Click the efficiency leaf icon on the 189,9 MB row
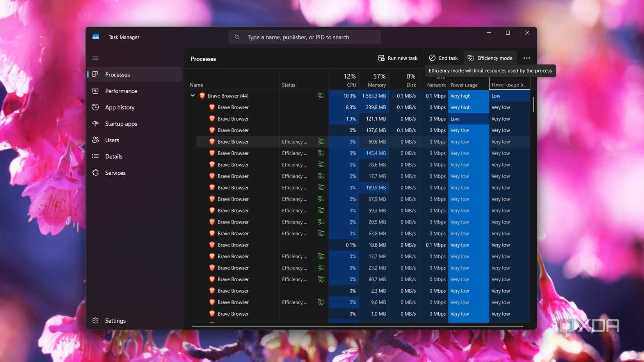The height and width of the screenshot is (362, 644). click(x=321, y=188)
